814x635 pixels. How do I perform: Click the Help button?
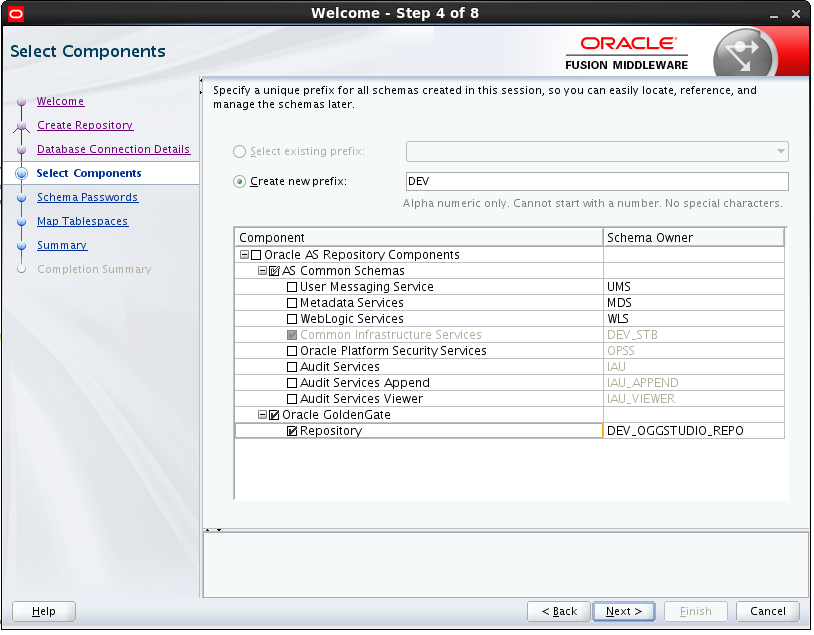(x=44, y=612)
